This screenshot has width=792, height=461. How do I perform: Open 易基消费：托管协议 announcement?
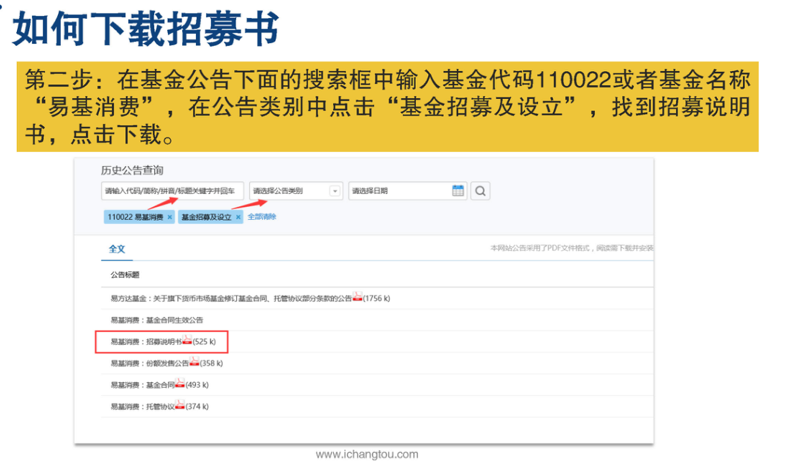(143, 407)
